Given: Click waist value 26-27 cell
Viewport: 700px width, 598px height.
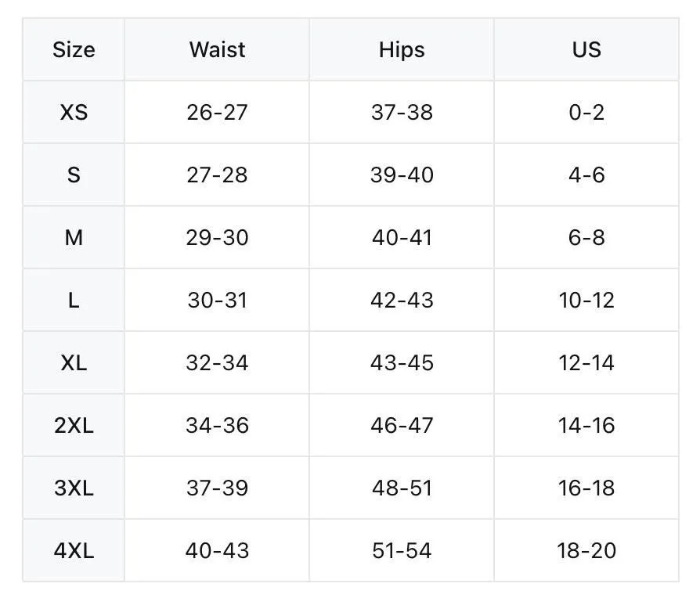Looking at the screenshot, I should point(217,112).
